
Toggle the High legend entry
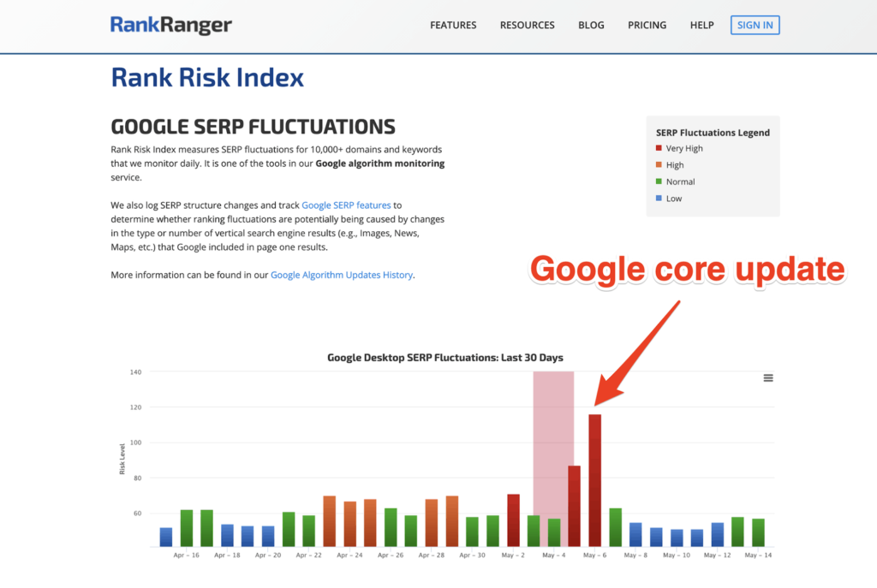pos(670,165)
